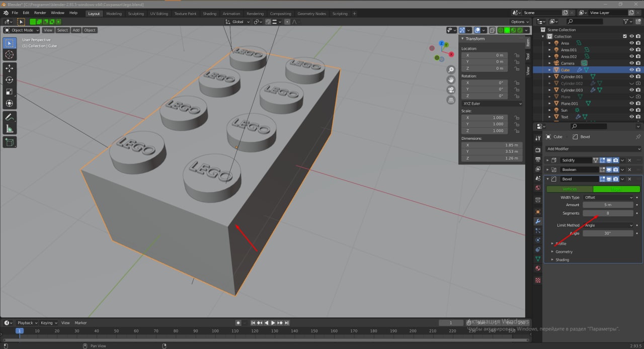Open the Physics properties tab icon
644x349 pixels.
(538, 240)
